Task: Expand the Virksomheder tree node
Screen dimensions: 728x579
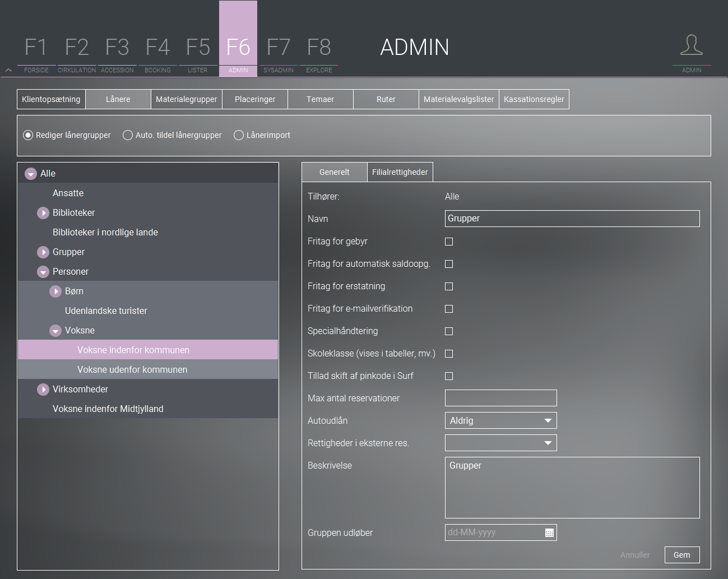Action: coord(43,390)
